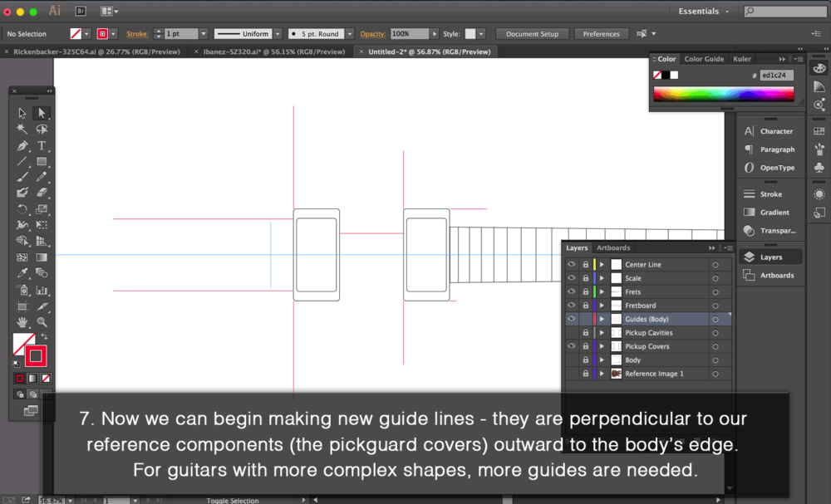Switch to the Ibanez-SZ320.ai document tab
The width and height of the screenshot is (831, 504).
pyautogui.click(x=273, y=51)
